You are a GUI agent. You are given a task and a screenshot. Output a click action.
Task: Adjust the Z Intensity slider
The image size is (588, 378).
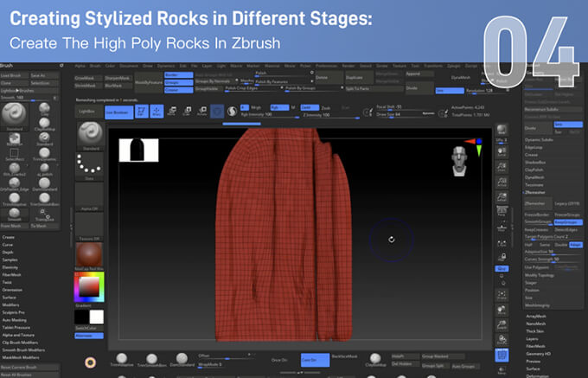tap(330, 116)
